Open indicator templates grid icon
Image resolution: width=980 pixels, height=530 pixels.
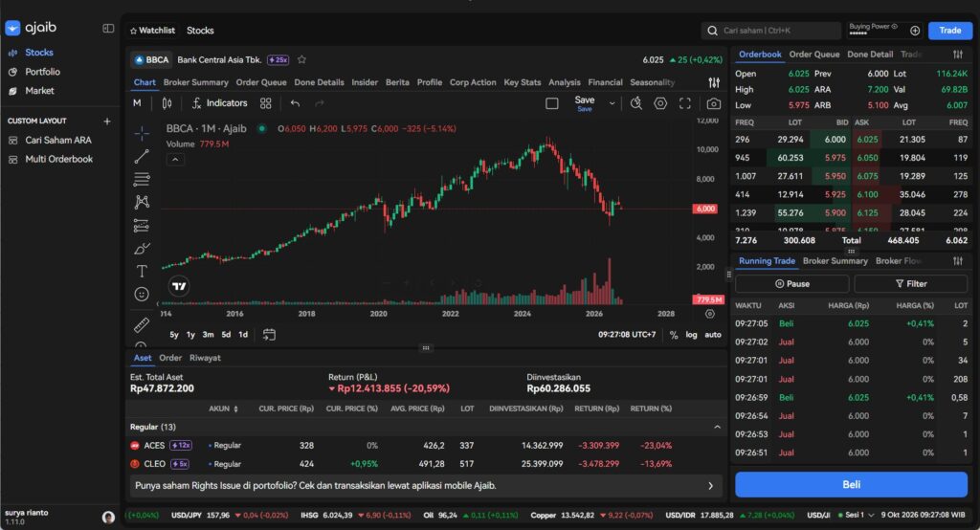266,103
